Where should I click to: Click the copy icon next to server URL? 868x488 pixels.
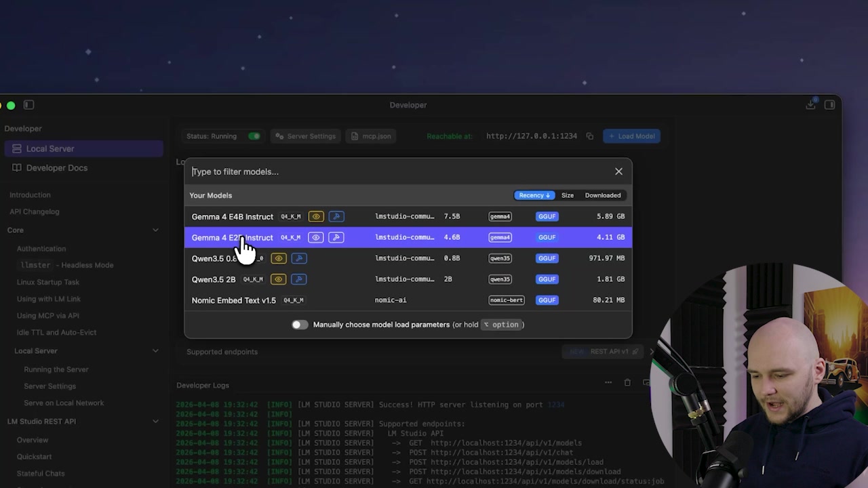(589, 136)
